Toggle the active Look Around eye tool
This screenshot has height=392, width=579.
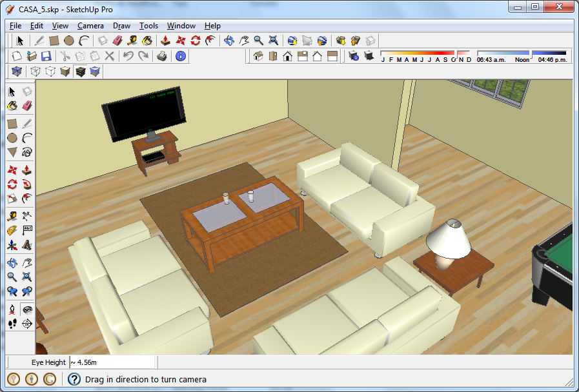27,309
